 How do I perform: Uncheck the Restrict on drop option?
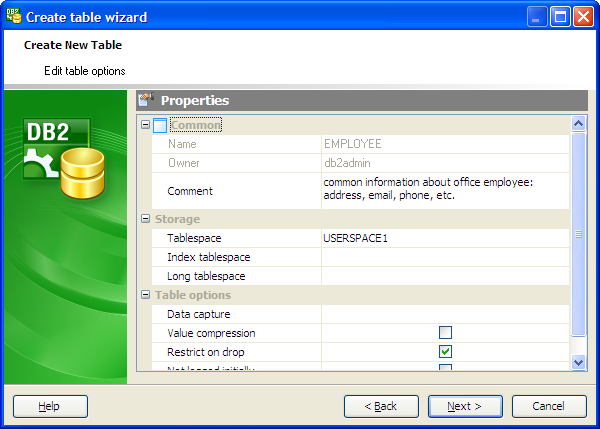click(x=445, y=352)
